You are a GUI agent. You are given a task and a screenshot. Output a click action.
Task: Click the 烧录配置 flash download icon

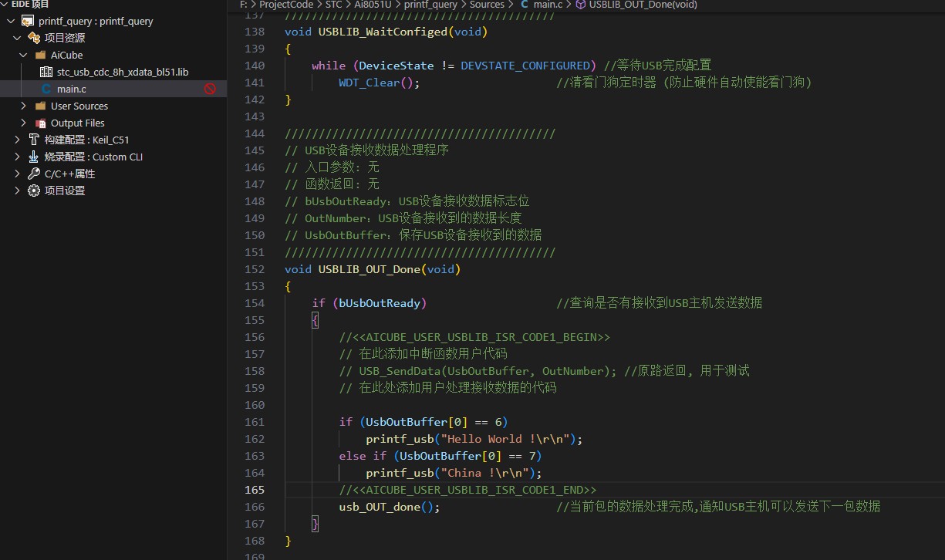point(32,157)
